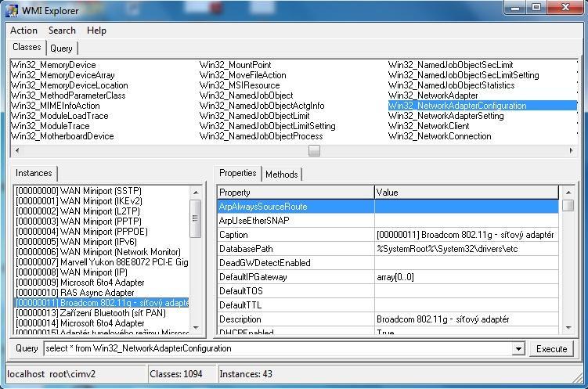Click the WMI Explorer title bar icon
This screenshot has width=588, height=389.
(x=11, y=10)
